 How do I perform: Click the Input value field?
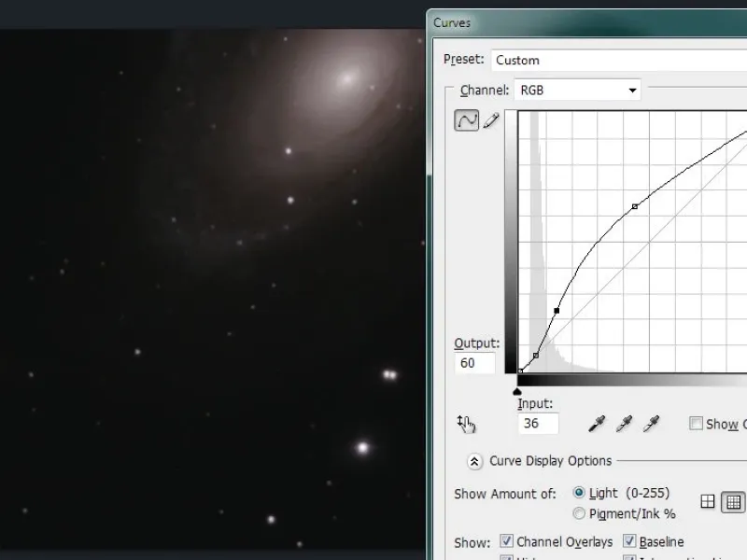[538, 423]
